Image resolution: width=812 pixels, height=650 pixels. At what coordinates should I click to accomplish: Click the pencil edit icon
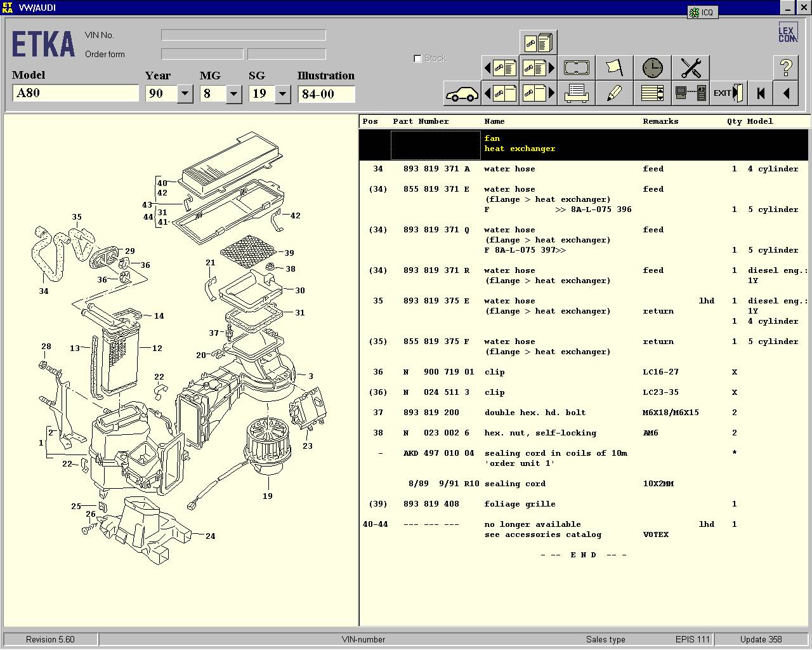614,93
